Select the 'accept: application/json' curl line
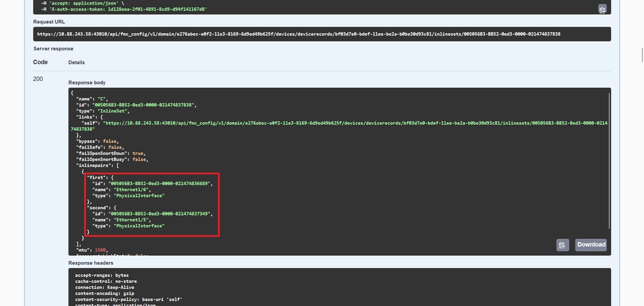The image size is (644, 306). [x=83, y=3]
